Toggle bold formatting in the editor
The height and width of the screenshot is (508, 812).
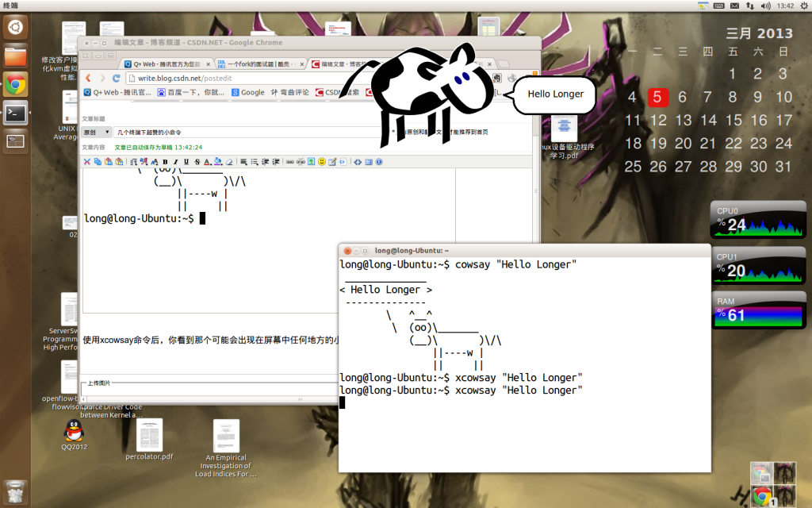pos(166,162)
